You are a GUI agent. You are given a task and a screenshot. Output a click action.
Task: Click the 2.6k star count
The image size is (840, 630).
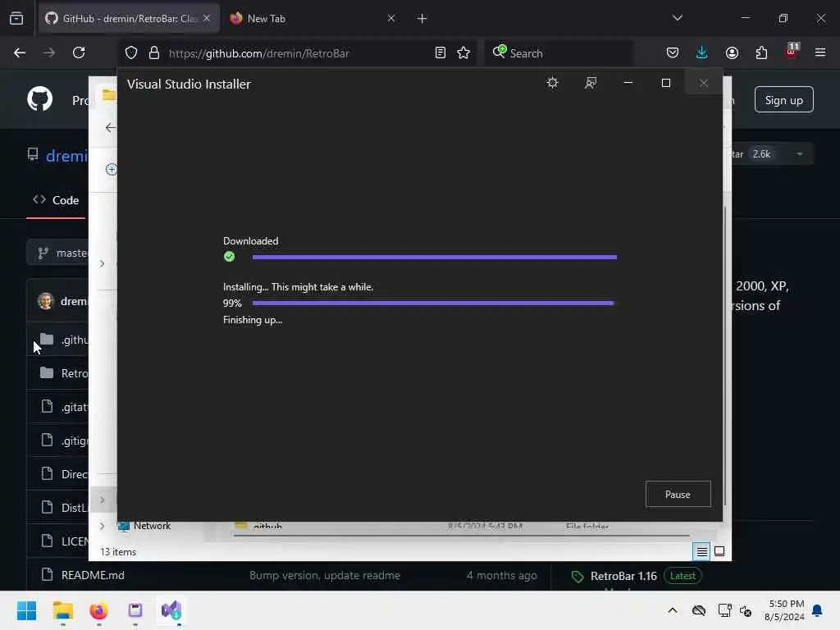tap(762, 154)
